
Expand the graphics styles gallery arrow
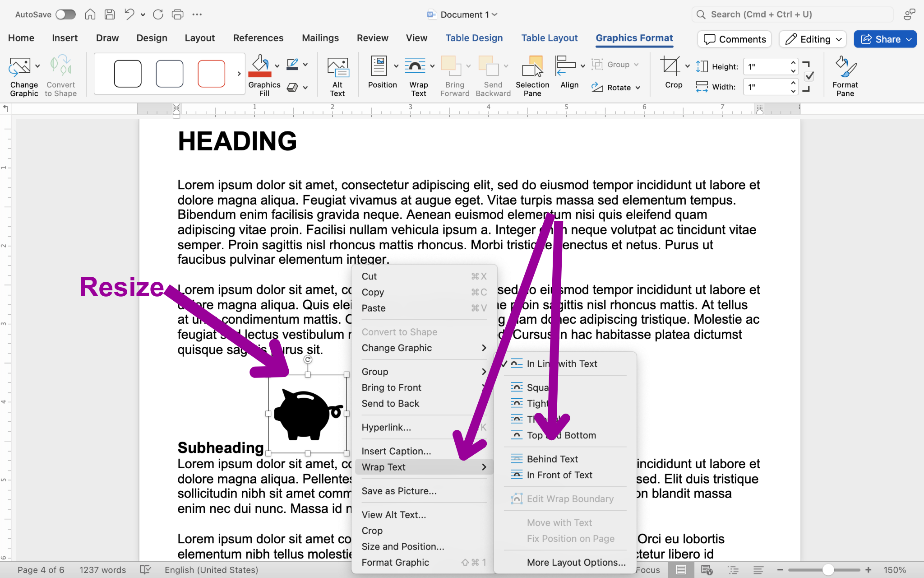[x=239, y=74]
